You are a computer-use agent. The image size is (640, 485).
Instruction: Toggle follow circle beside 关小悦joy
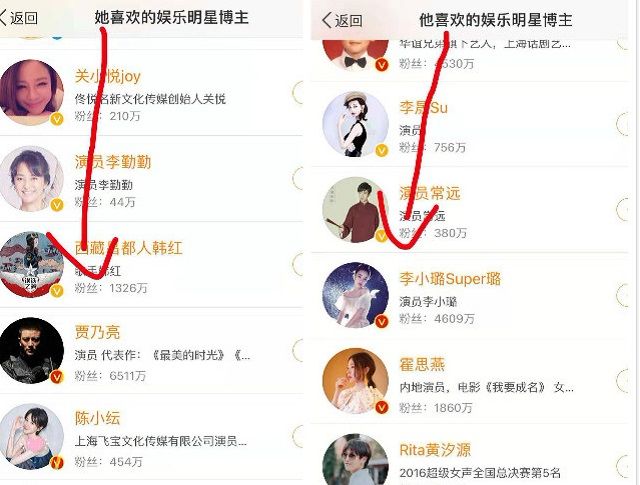point(298,93)
